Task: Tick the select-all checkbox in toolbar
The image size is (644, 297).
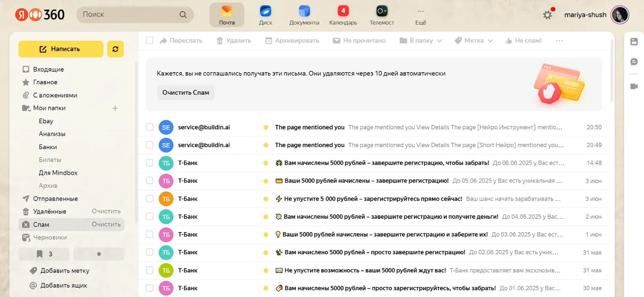Action: (150, 40)
